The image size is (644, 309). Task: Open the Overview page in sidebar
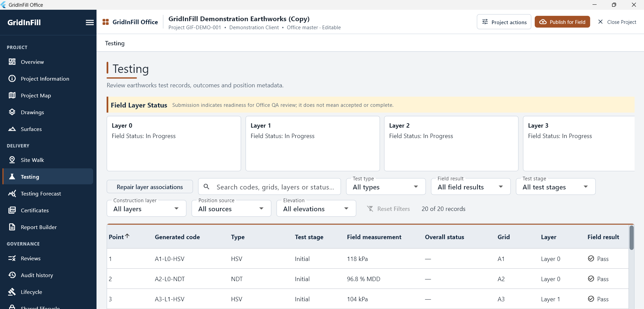pyautogui.click(x=48, y=62)
